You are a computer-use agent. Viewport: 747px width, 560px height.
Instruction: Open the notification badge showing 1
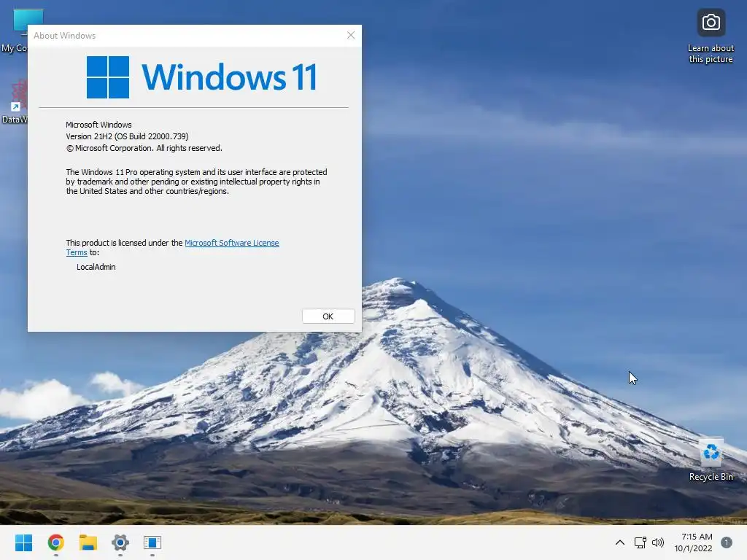(x=727, y=542)
